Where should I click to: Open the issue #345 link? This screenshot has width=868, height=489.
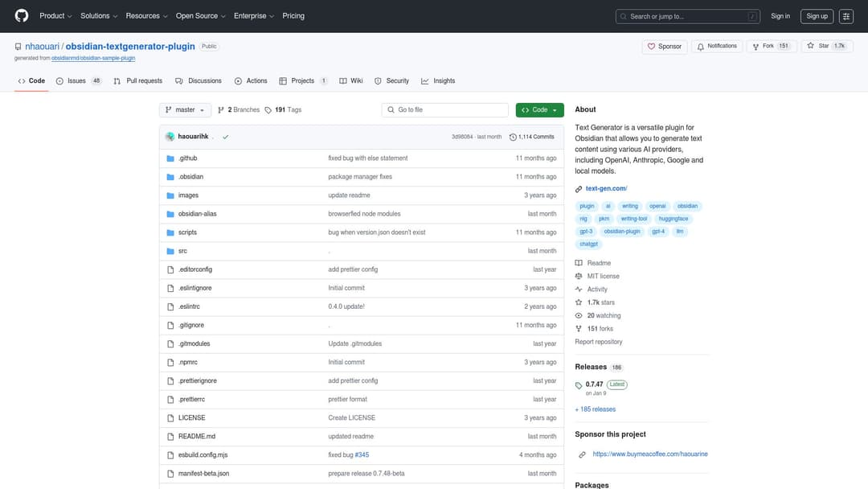(x=362, y=455)
